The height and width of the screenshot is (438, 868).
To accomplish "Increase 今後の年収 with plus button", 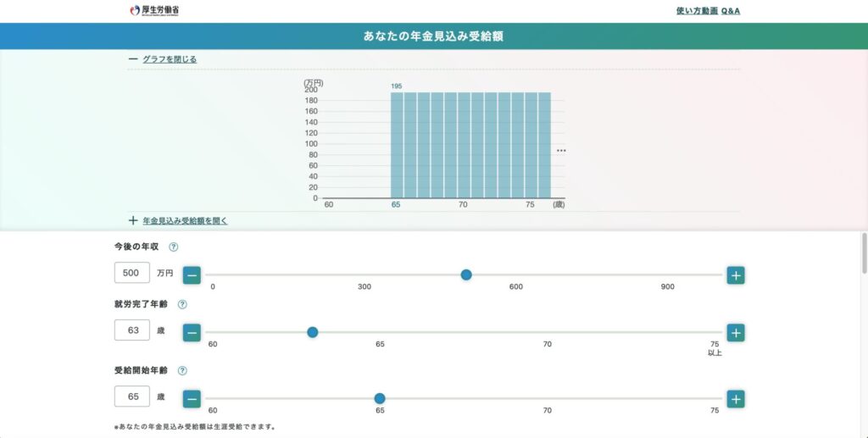I will click(x=736, y=274).
